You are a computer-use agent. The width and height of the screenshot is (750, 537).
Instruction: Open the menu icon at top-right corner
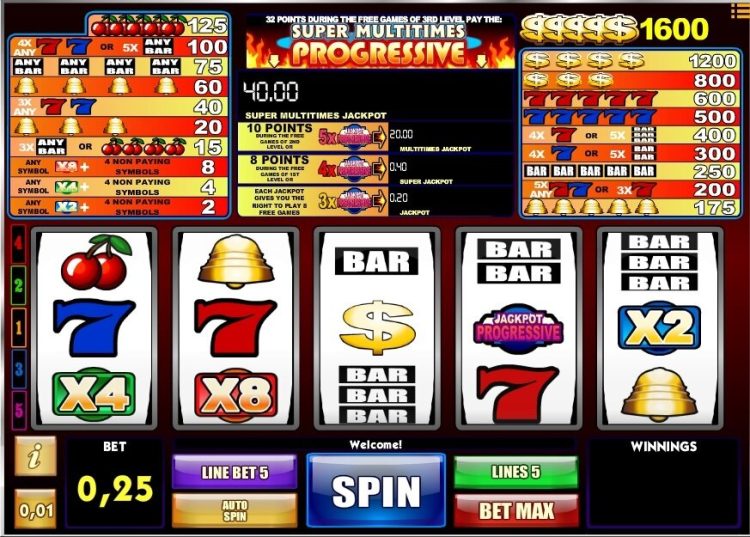click(x=739, y=11)
